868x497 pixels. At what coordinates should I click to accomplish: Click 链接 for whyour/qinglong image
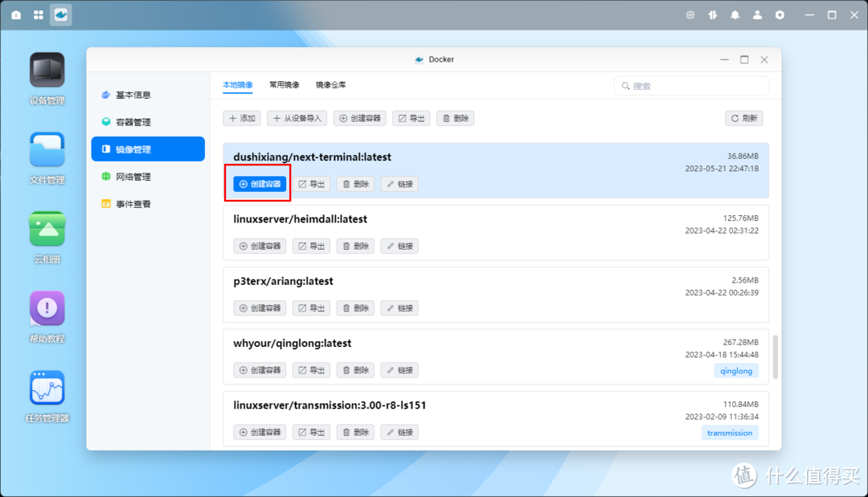[399, 370]
